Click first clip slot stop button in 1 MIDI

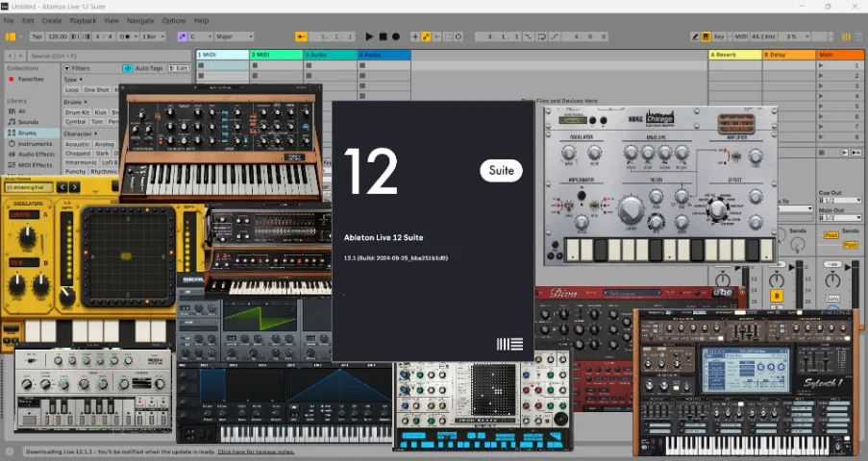coord(201,65)
